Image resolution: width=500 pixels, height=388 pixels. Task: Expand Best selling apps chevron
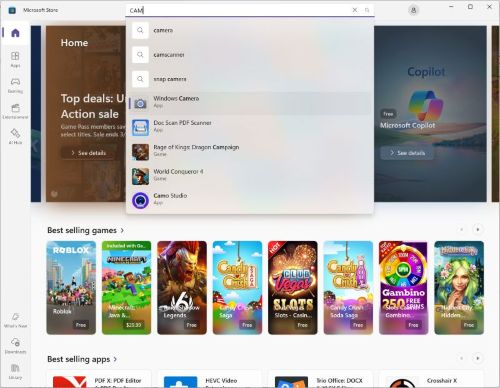pyautogui.click(x=115, y=359)
